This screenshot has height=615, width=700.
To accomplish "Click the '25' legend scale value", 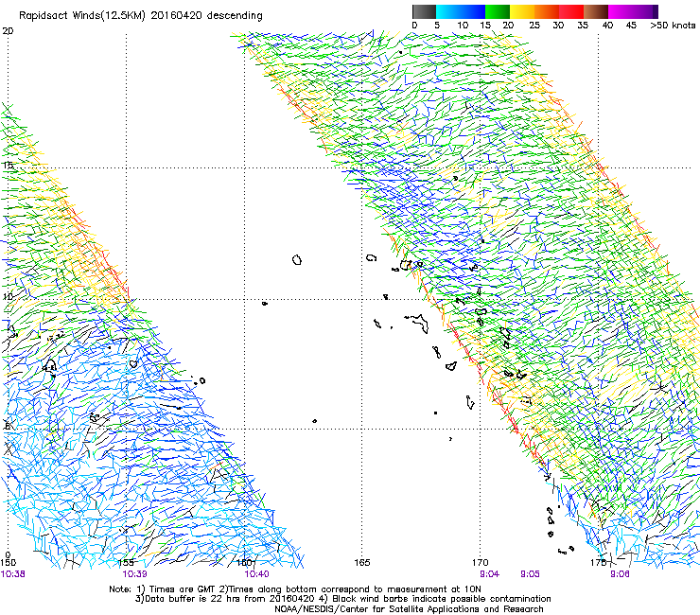I will click(x=534, y=26).
